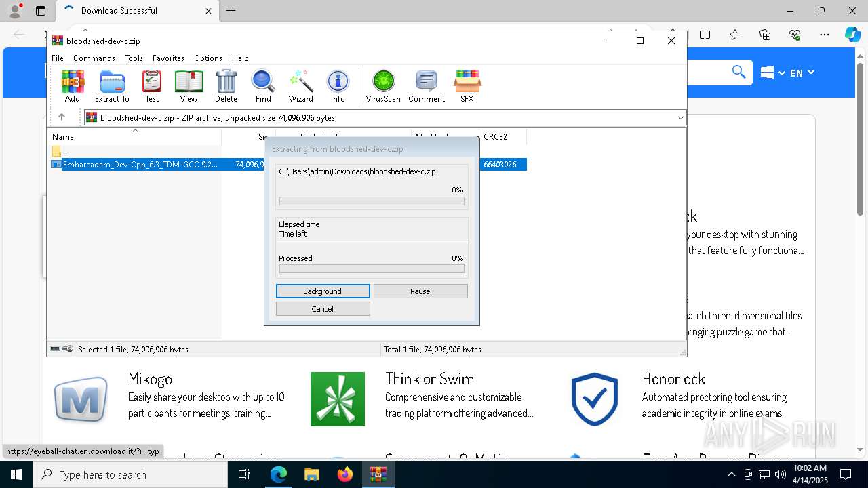
Task: Open the browser profile icon
Action: coord(15,10)
